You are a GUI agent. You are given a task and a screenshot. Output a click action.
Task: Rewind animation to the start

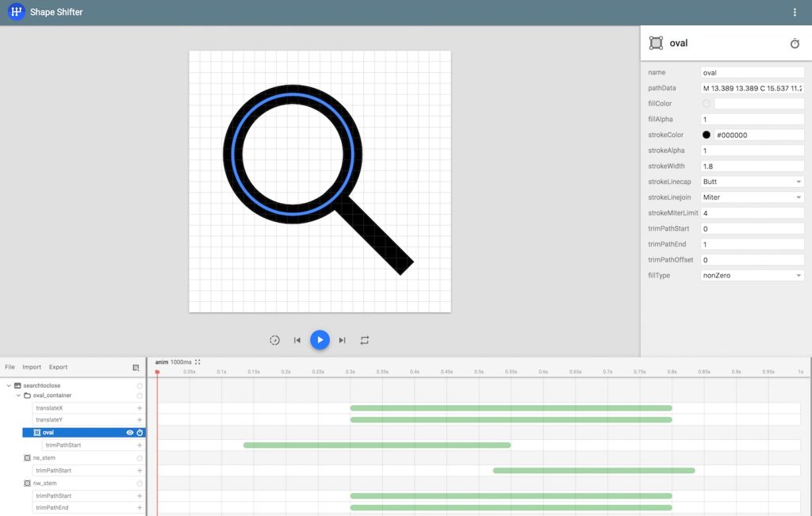(x=297, y=340)
